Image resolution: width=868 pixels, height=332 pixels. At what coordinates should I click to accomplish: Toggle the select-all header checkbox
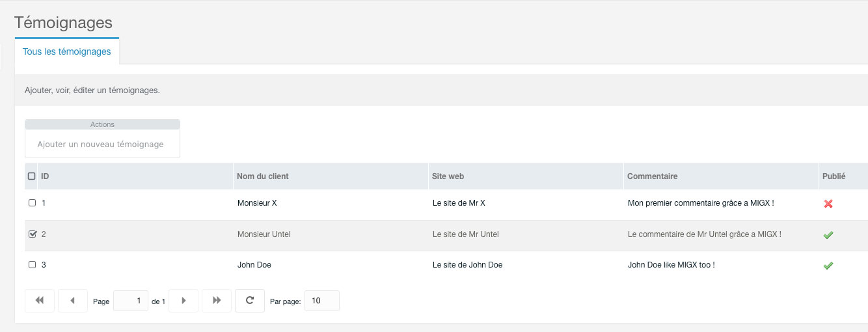point(32,176)
